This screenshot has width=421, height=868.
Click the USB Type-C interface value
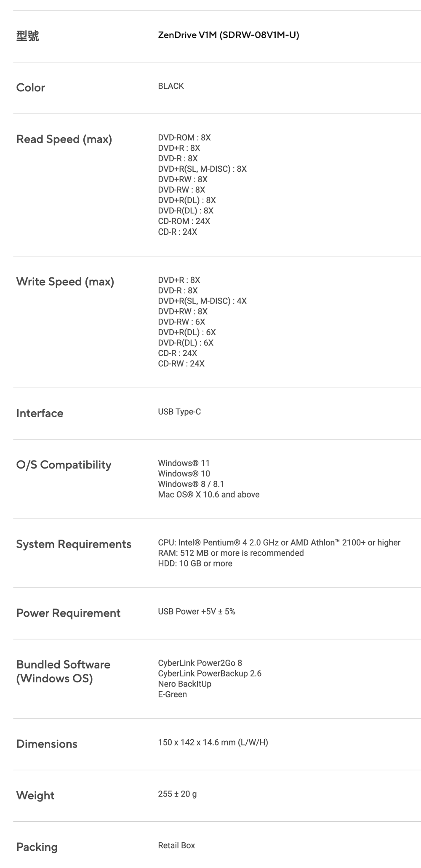179,412
